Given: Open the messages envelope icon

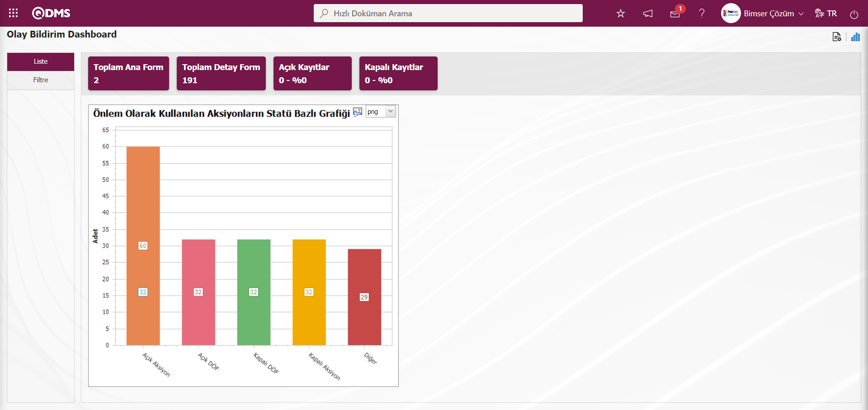Looking at the screenshot, I should pos(675,14).
